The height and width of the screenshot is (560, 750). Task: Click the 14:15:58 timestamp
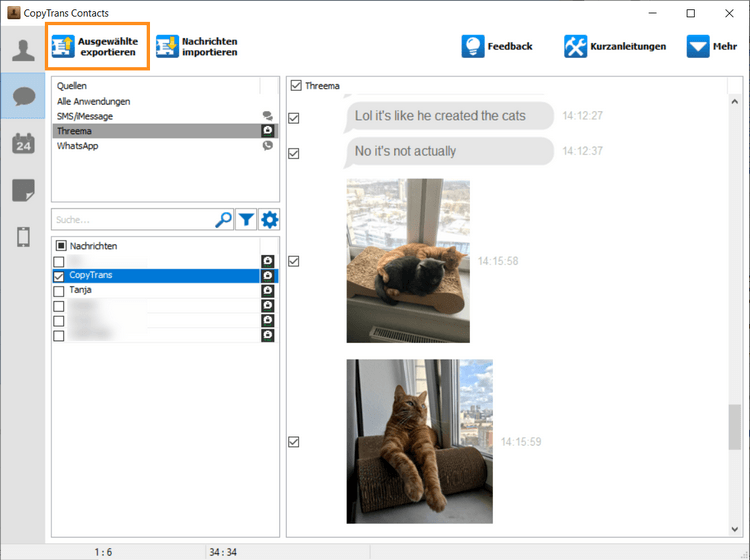(x=498, y=261)
